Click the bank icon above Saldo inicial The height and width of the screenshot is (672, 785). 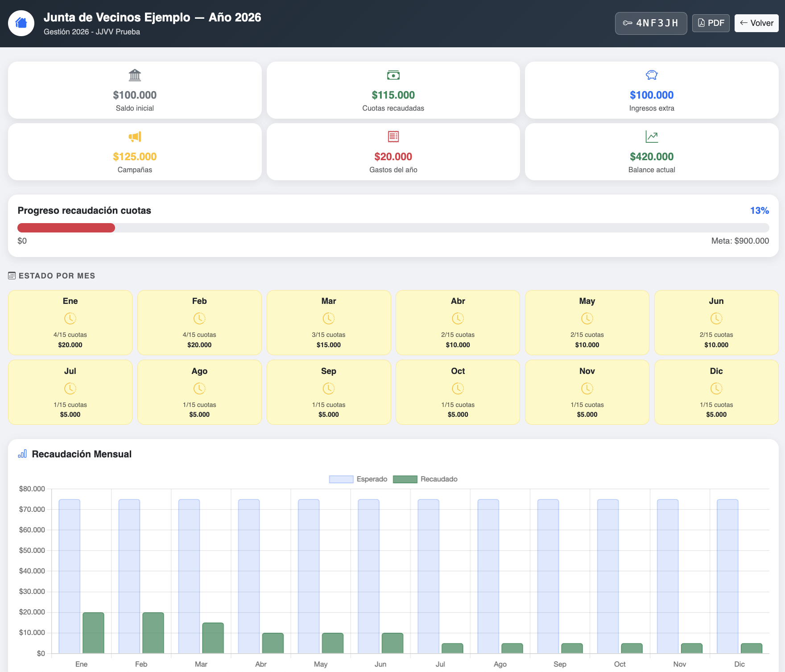coord(135,75)
